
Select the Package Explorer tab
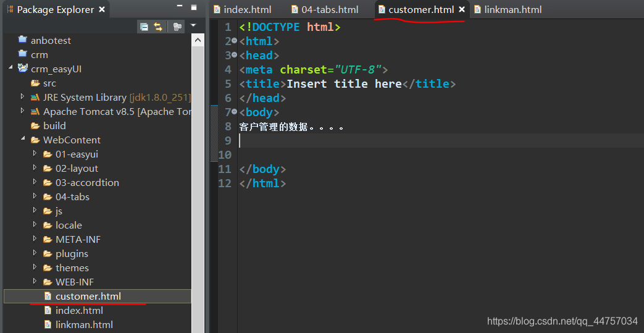pyautogui.click(x=56, y=9)
